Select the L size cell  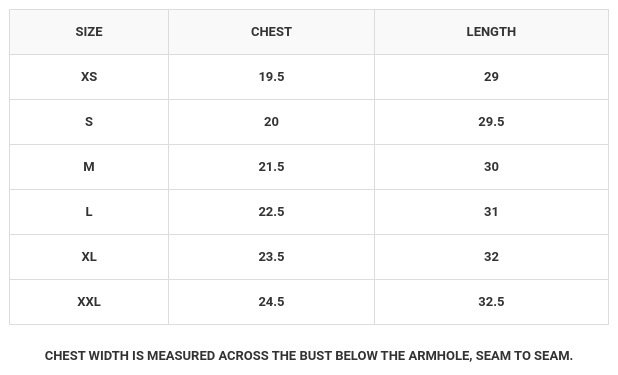[89, 212]
